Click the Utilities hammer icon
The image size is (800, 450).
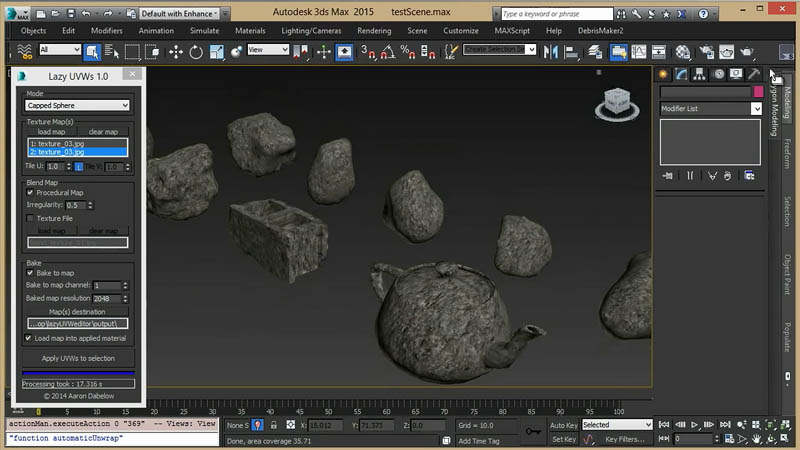755,74
